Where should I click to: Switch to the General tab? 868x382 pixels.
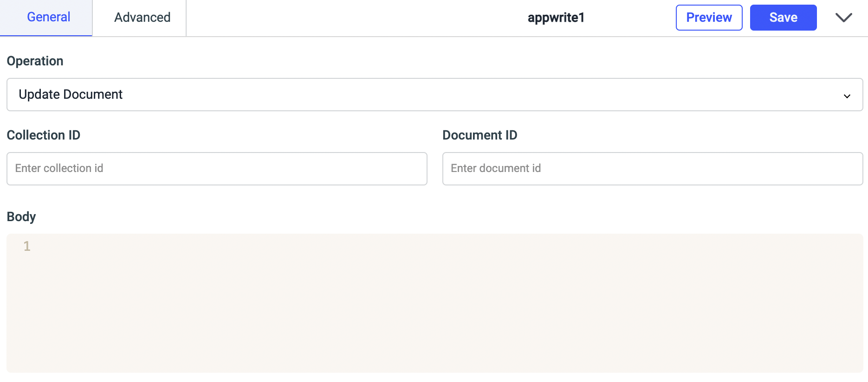pyautogui.click(x=48, y=18)
